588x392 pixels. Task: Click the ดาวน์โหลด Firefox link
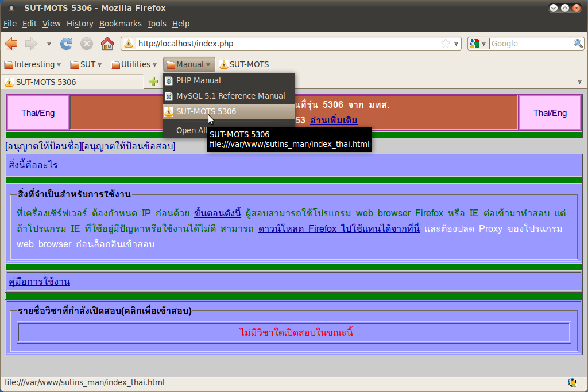click(339, 228)
